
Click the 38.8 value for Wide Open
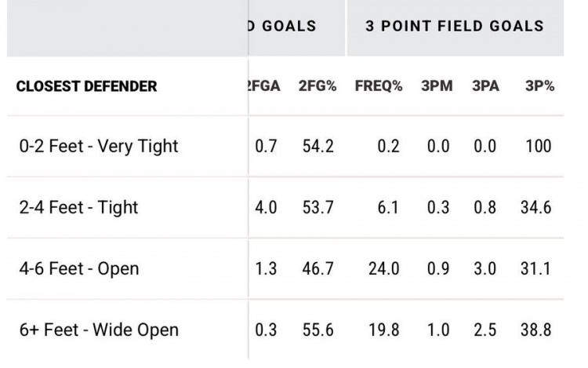pyautogui.click(x=535, y=330)
